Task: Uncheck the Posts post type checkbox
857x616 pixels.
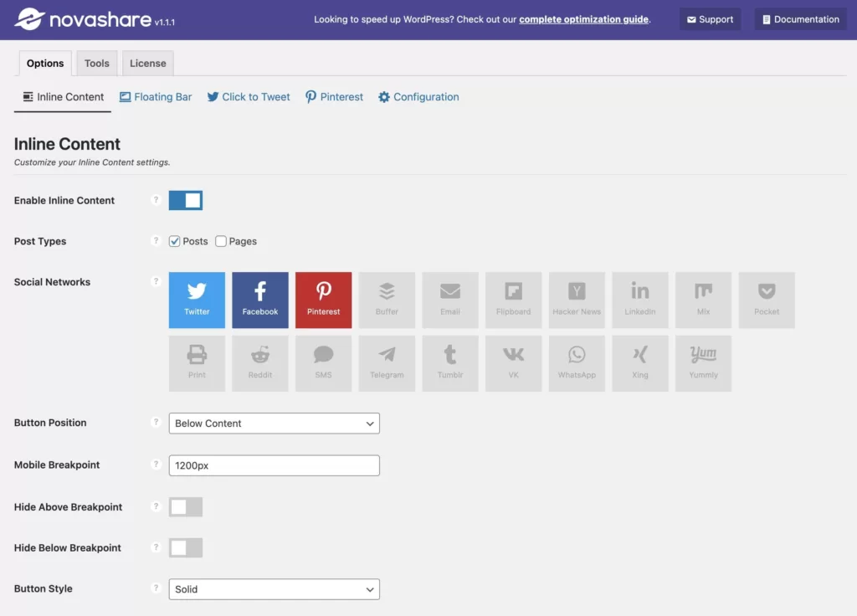Action: (x=175, y=241)
